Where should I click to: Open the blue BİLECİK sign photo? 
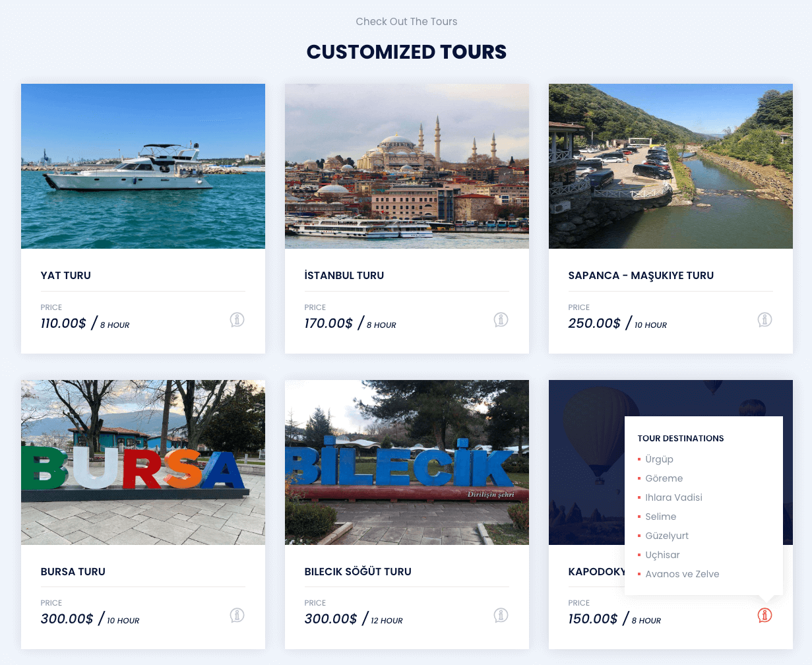pyautogui.click(x=407, y=462)
